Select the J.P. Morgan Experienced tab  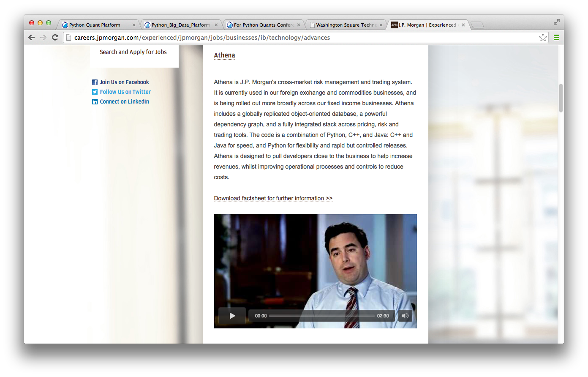pyautogui.click(x=427, y=25)
